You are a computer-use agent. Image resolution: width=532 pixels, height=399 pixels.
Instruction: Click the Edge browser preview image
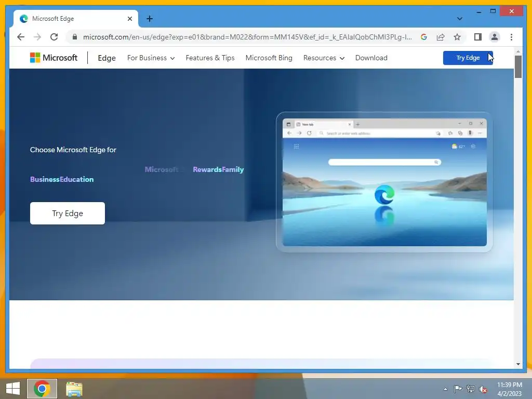point(384,182)
